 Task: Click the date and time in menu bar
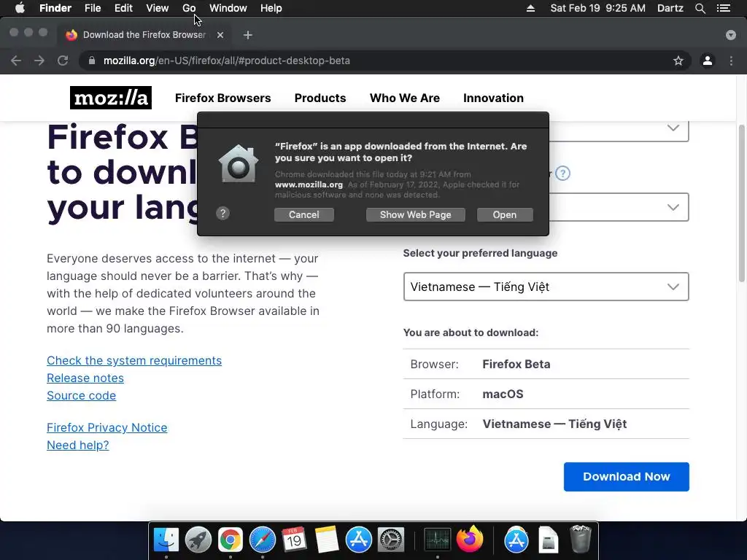[597, 8]
